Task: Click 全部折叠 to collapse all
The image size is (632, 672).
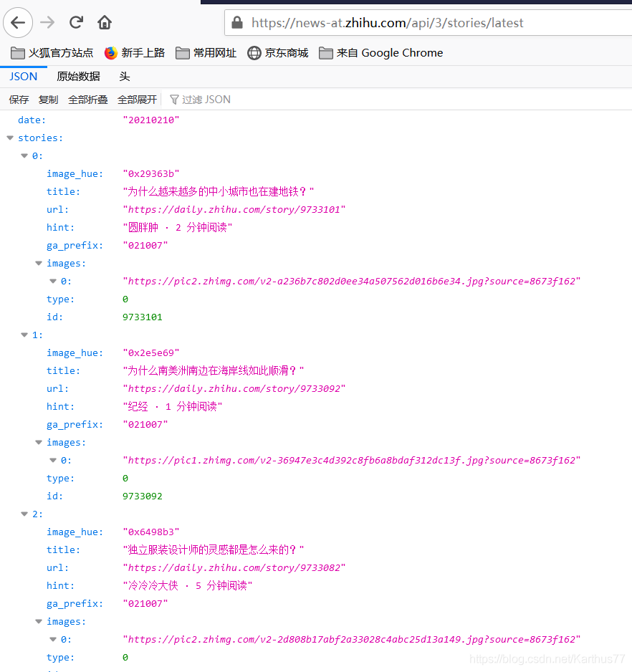Action: [88, 100]
